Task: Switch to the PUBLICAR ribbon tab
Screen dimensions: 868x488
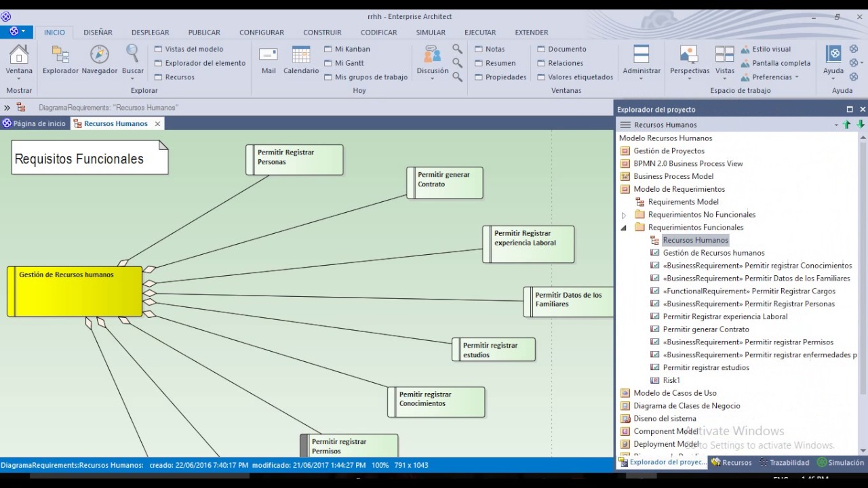Action: (204, 32)
